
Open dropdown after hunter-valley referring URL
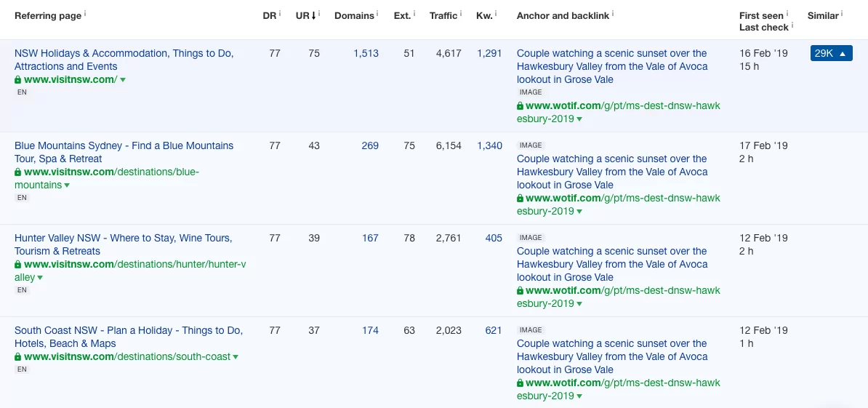pos(41,278)
